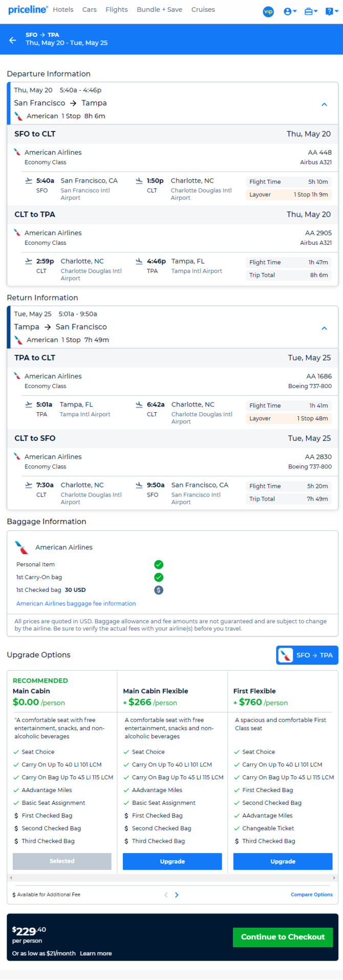Open the VIP badge icon
Screen dimensions: 343x980
pyautogui.click(x=268, y=11)
